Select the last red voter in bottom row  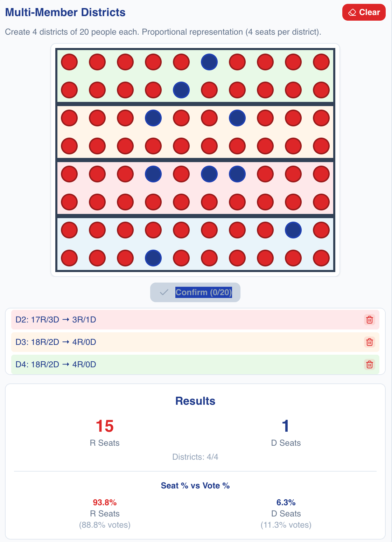[x=321, y=258]
